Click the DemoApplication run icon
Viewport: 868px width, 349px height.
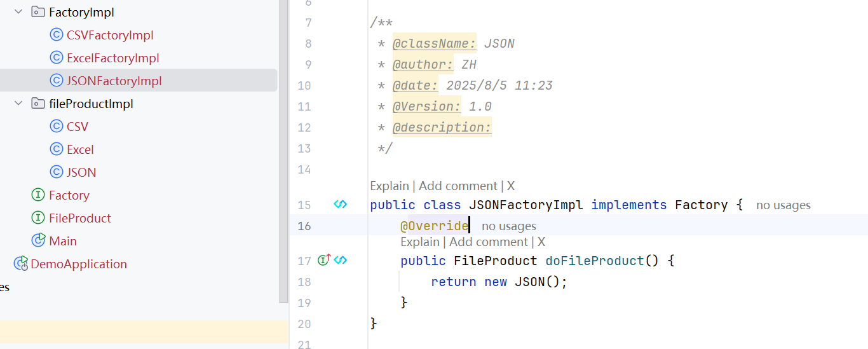click(21, 264)
